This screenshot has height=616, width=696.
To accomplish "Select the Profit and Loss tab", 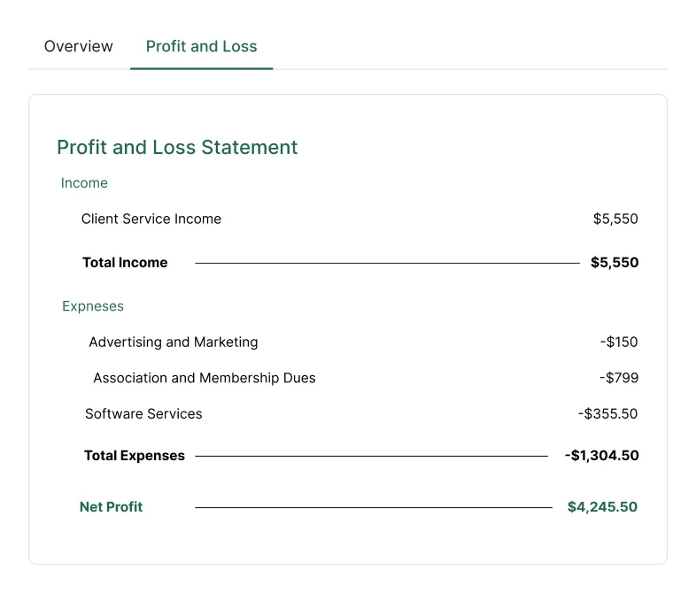I will pos(201,46).
